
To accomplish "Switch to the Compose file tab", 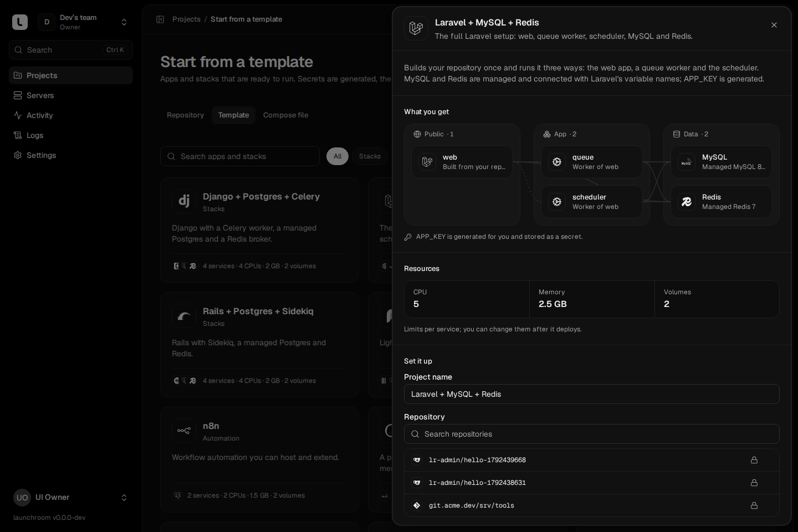I will click(286, 115).
